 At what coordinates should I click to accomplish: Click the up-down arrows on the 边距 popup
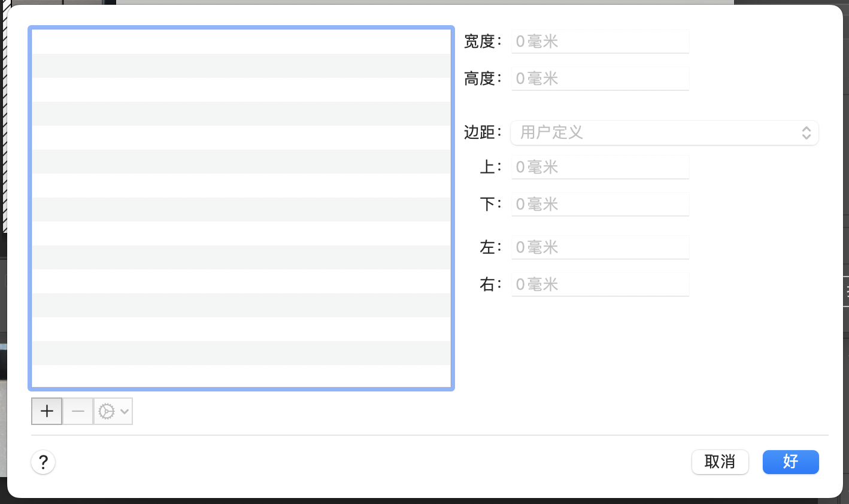806,133
